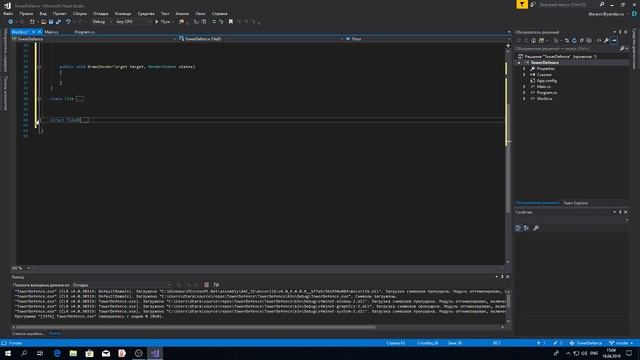Click the Categorized view icon in Properties panel

coord(518,228)
